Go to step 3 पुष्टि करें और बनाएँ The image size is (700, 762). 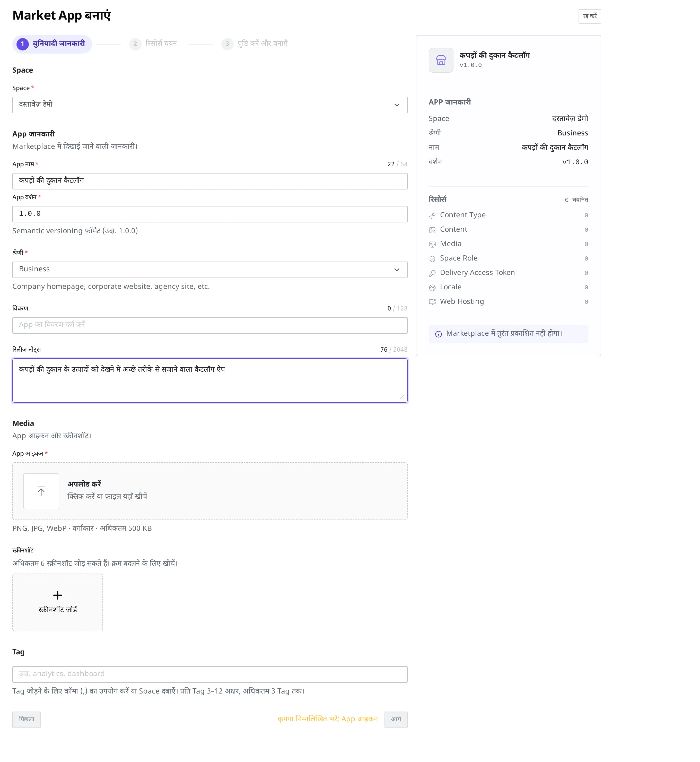tap(255, 44)
